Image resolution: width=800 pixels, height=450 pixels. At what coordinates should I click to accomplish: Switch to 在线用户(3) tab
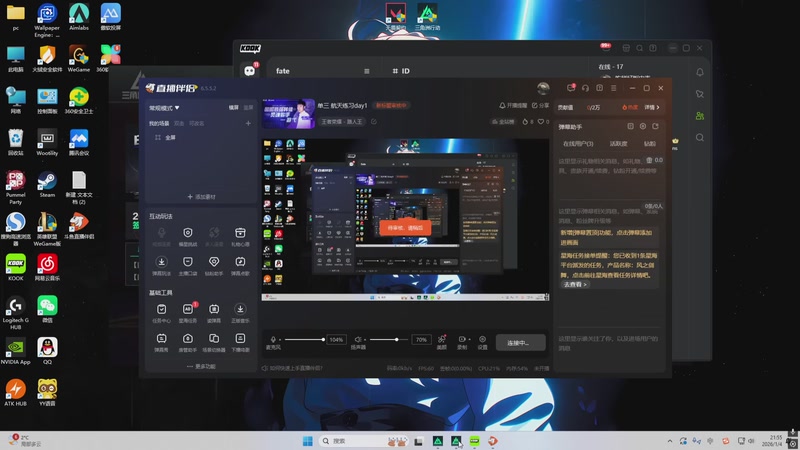(578, 144)
